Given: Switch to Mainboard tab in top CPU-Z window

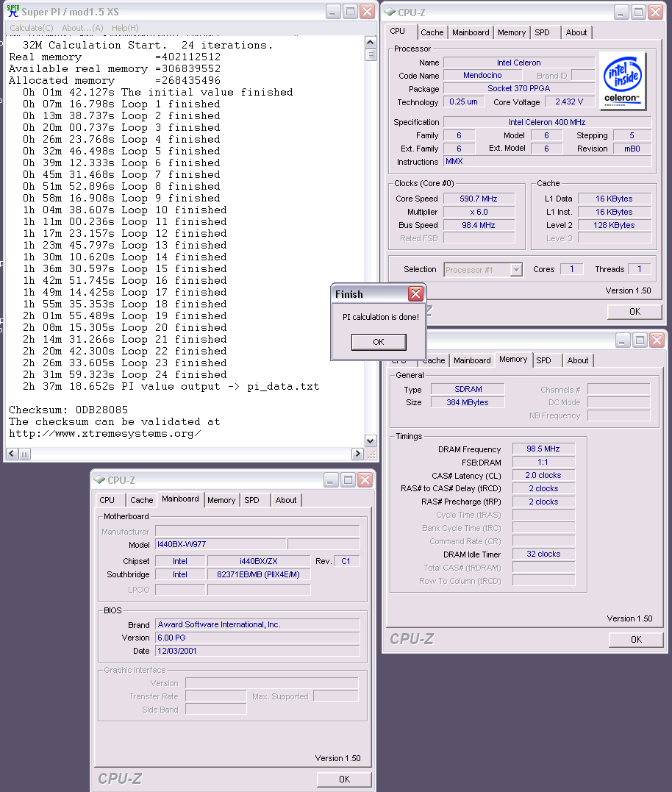Looking at the screenshot, I should point(471,32).
